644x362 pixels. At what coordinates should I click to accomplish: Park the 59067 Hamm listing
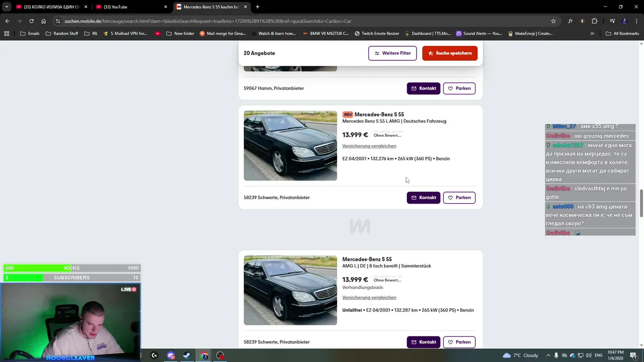coord(459,88)
